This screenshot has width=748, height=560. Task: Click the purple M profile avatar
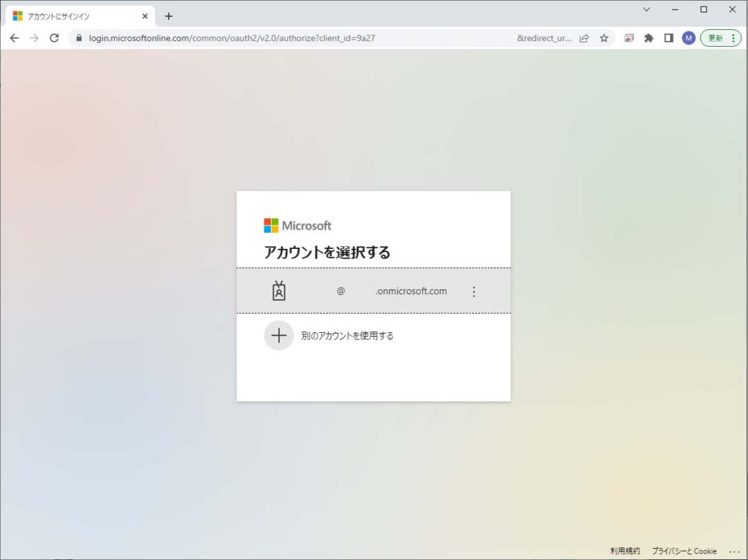pos(689,38)
